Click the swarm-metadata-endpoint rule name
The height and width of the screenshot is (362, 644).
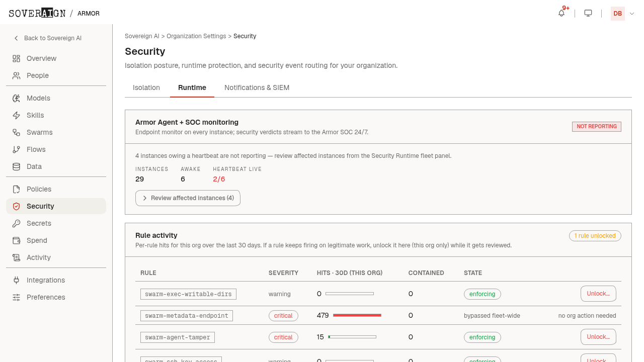click(x=187, y=316)
